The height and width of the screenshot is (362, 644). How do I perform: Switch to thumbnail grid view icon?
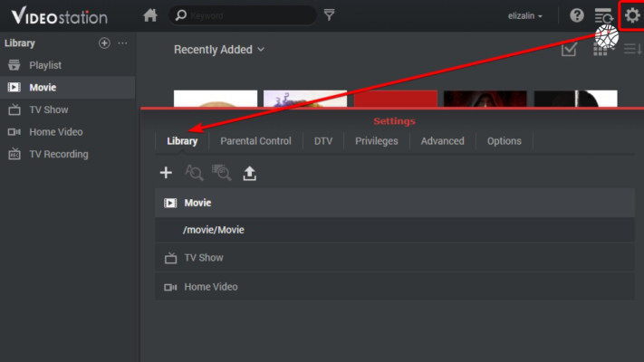(600, 50)
